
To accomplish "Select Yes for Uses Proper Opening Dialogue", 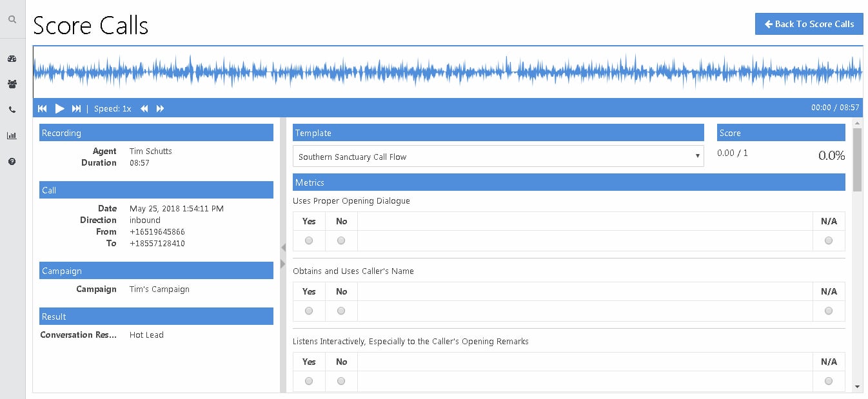I will 309,240.
